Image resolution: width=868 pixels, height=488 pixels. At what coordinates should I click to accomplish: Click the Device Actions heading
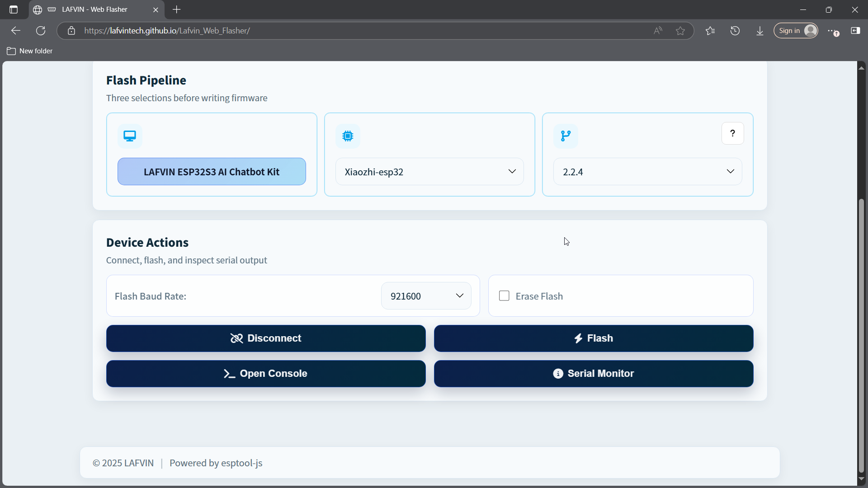coord(147,243)
